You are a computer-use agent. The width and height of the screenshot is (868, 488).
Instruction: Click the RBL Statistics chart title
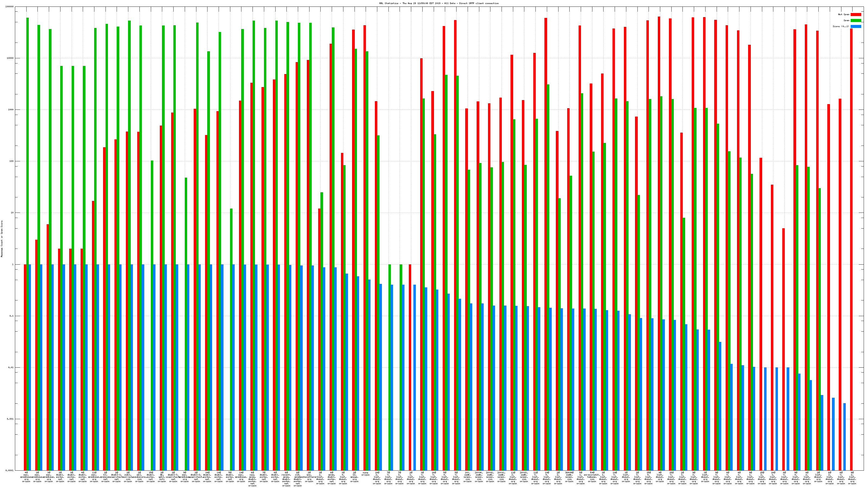[x=439, y=3]
